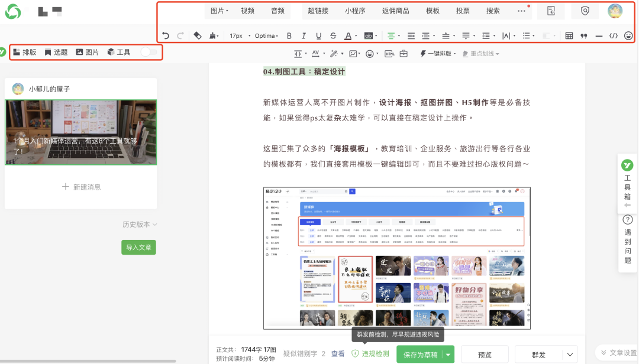The image size is (639, 364).
Task: Select the format painter brush icon
Action: click(x=212, y=36)
